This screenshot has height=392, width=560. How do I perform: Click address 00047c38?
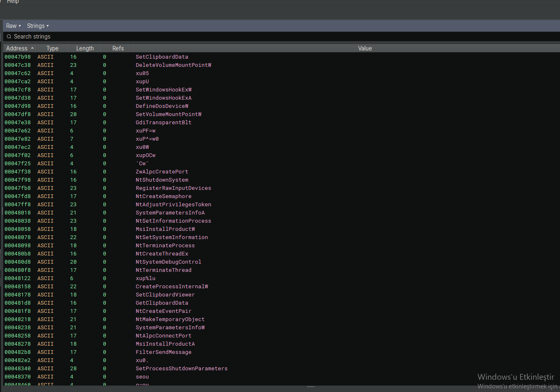[18, 65]
